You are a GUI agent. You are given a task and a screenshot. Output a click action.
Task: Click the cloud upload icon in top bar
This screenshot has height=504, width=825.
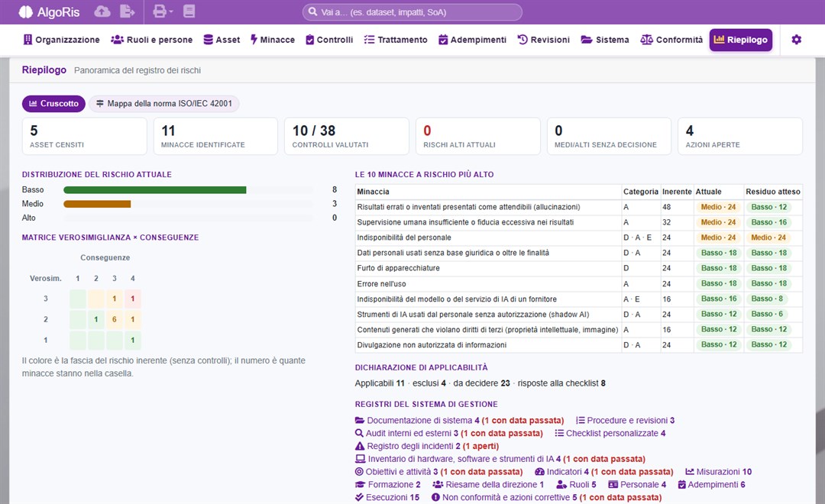pos(102,11)
